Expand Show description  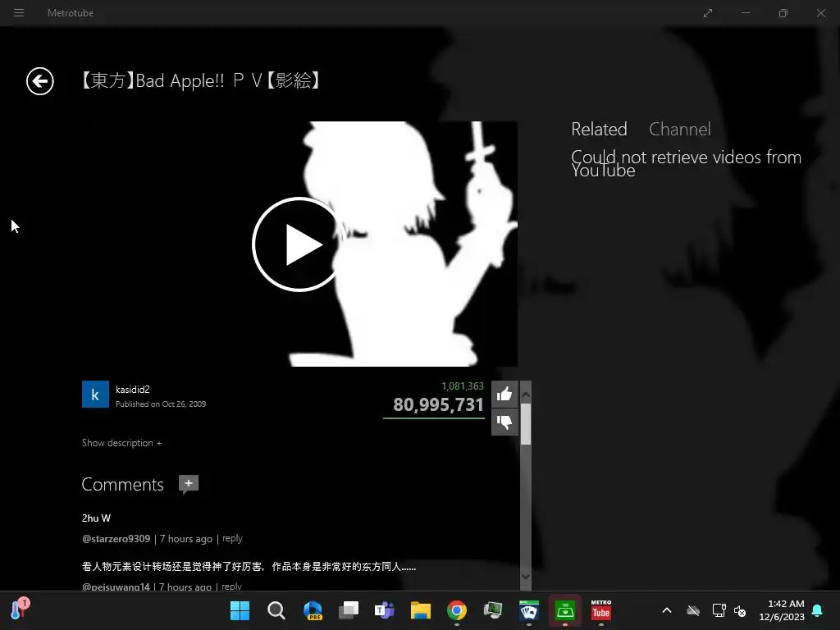[x=121, y=443]
